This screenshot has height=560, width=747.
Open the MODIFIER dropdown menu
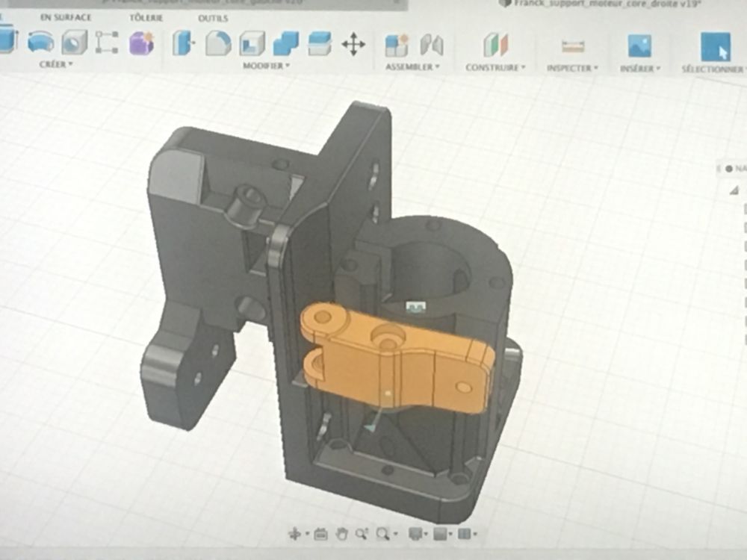[x=267, y=66]
